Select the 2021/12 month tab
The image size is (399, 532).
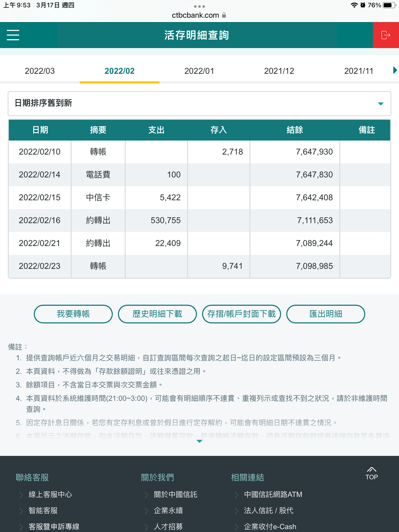pyautogui.click(x=279, y=71)
